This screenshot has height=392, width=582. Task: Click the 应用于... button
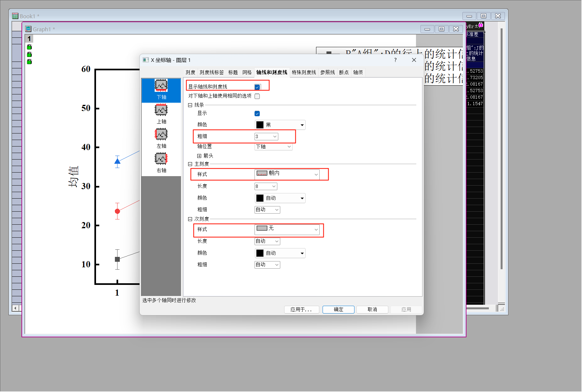point(301,309)
